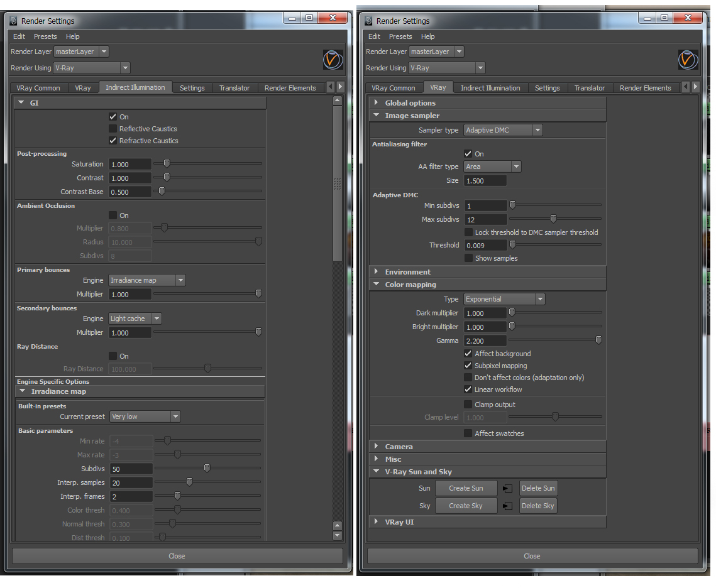Viewport: 716px width, 588px height.
Task: Open Sampler type dropdown (Adaptive DMC)
Action: 503,130
